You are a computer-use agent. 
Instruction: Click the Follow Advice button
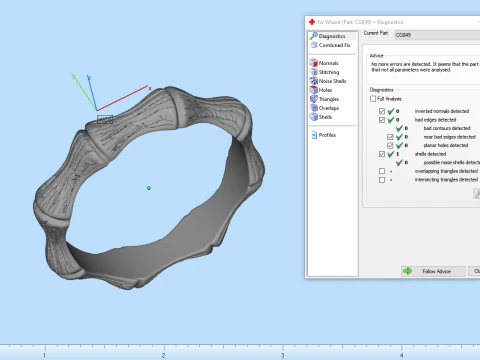pos(433,271)
